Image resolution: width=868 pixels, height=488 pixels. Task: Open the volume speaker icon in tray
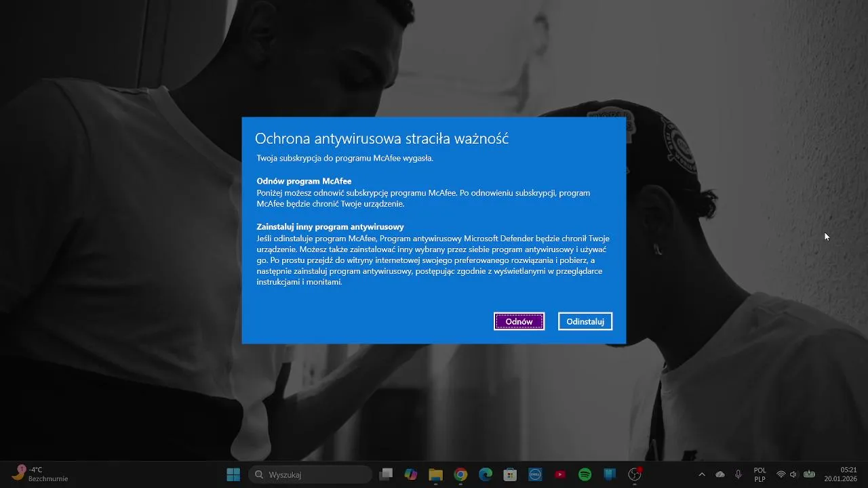coord(793,474)
